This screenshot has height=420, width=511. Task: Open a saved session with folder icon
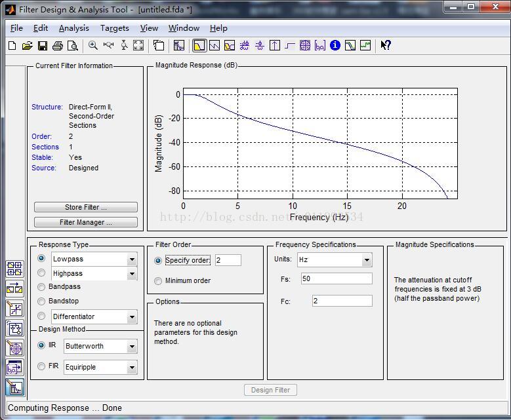(x=28, y=46)
